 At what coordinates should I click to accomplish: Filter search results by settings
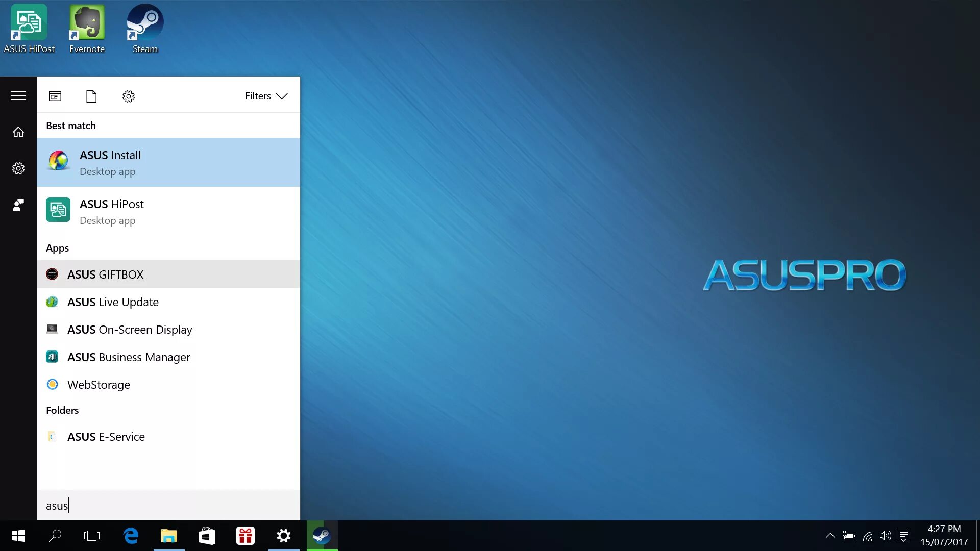pyautogui.click(x=129, y=96)
